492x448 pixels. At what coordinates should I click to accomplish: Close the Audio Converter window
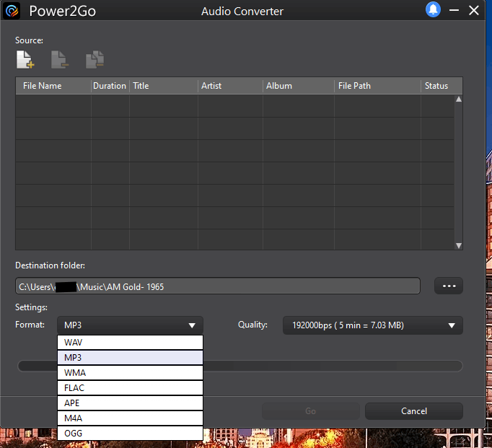pyautogui.click(x=474, y=10)
